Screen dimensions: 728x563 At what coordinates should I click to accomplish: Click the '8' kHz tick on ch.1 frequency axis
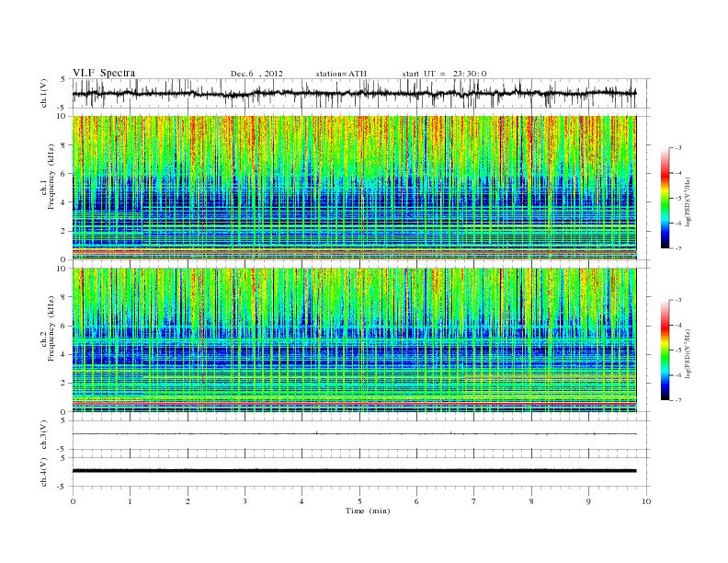click(x=64, y=145)
